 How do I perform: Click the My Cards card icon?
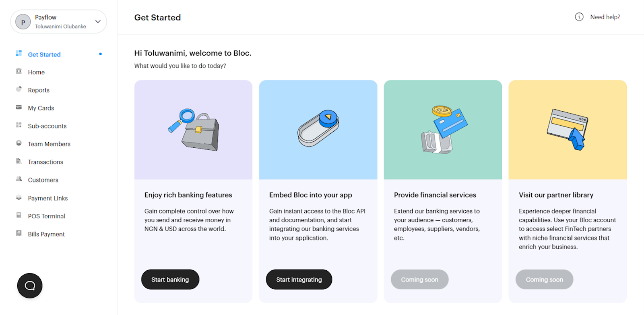click(x=19, y=108)
